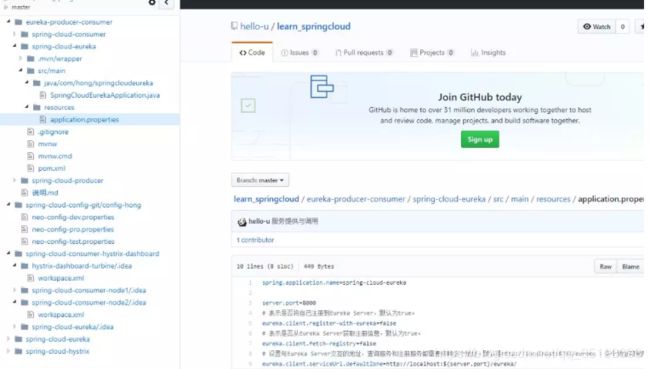Go to resources breadcrumb

pyautogui.click(x=553, y=199)
